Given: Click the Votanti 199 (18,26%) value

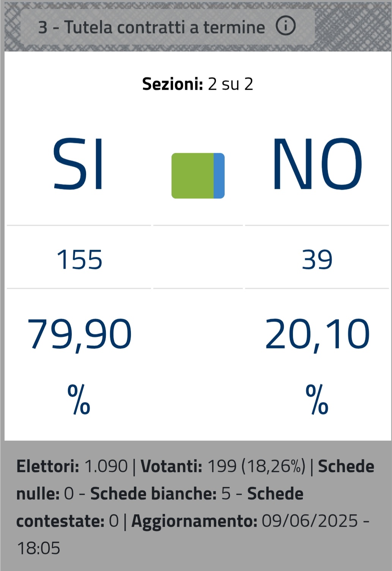Looking at the screenshot, I should tap(257, 466).
